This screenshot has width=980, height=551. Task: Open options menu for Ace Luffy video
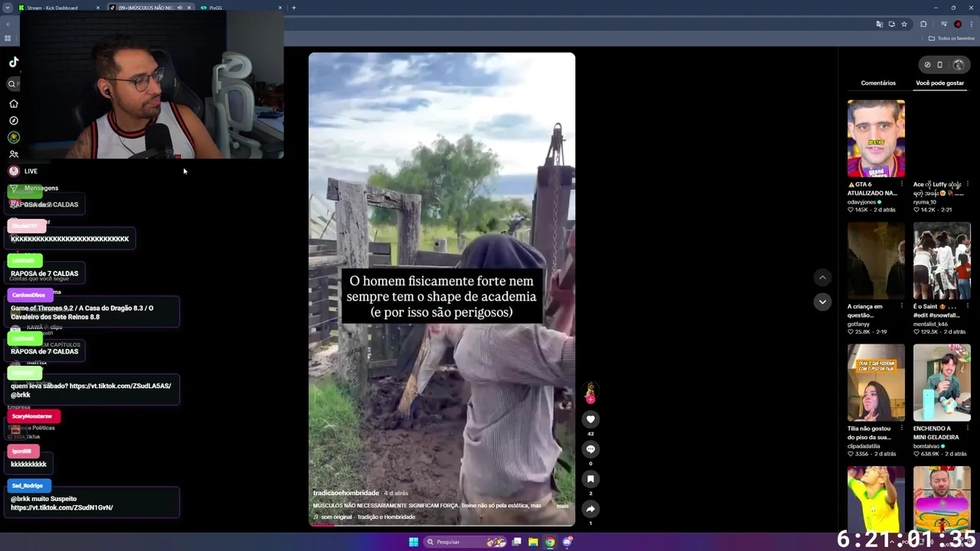coord(968,184)
